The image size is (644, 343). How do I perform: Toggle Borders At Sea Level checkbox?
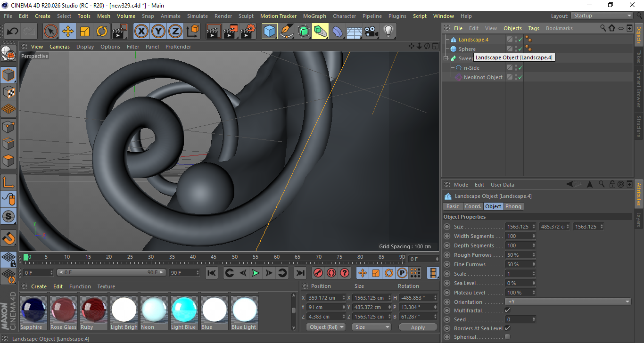tap(507, 328)
